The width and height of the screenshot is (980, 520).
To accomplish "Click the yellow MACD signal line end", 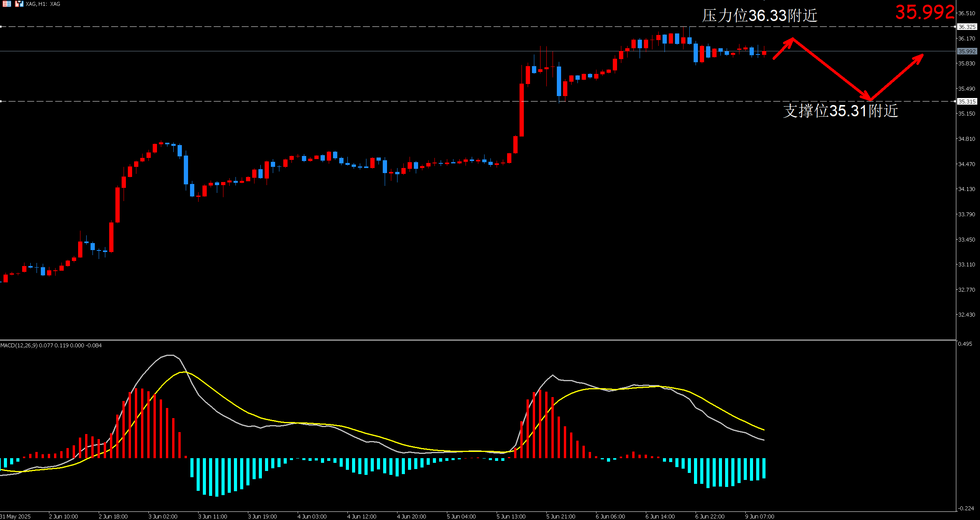I will [763, 429].
